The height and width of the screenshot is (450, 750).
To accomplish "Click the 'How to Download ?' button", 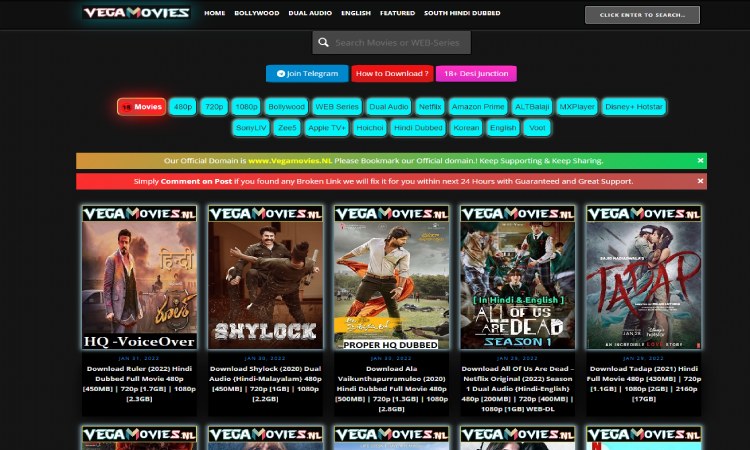I will [x=392, y=74].
